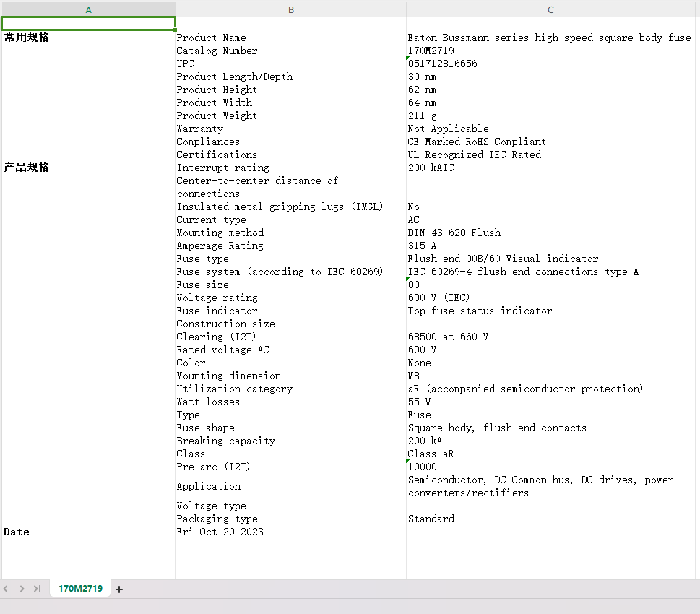Select column C header

[550, 10]
